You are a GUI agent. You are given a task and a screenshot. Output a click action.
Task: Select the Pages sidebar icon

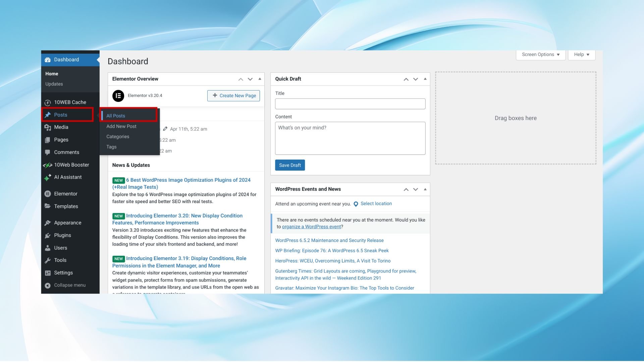48,139
